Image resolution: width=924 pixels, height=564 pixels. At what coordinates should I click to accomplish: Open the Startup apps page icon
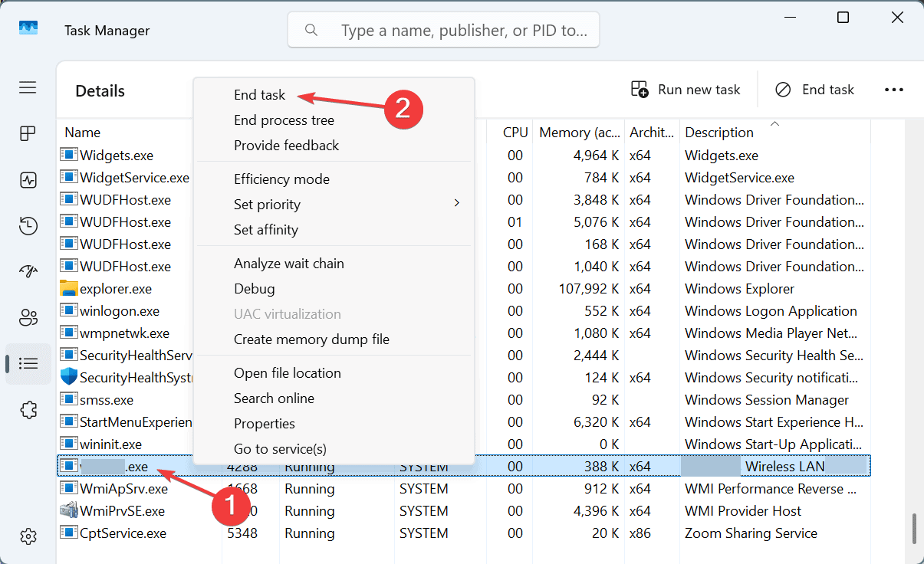(28, 271)
